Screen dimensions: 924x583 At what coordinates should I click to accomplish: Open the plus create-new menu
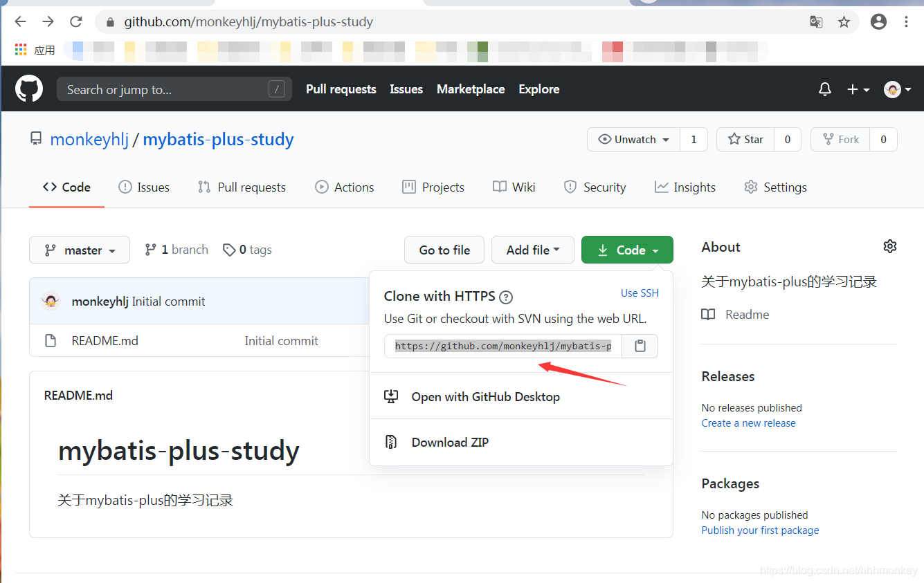[x=858, y=89]
